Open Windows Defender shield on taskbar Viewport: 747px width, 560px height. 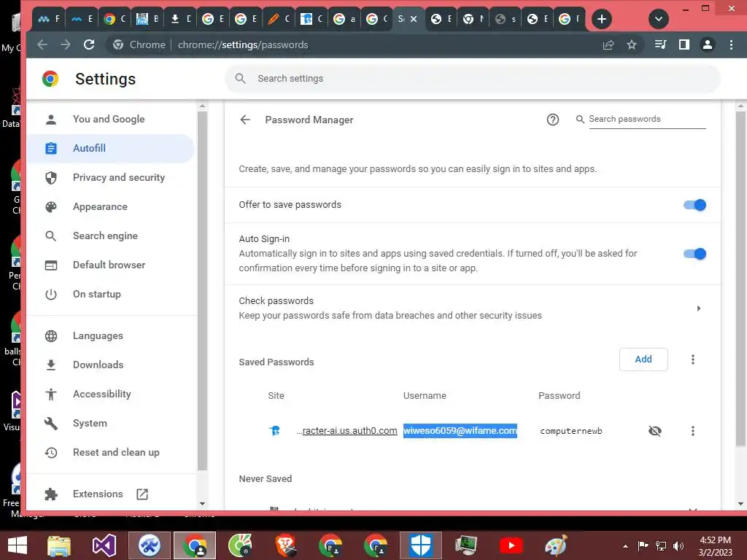[421, 545]
